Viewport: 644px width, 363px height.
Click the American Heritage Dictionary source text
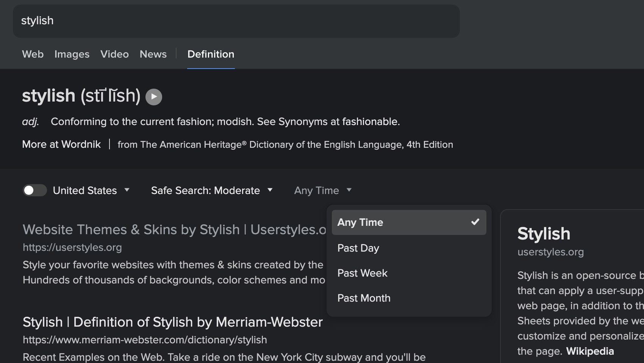(x=285, y=144)
